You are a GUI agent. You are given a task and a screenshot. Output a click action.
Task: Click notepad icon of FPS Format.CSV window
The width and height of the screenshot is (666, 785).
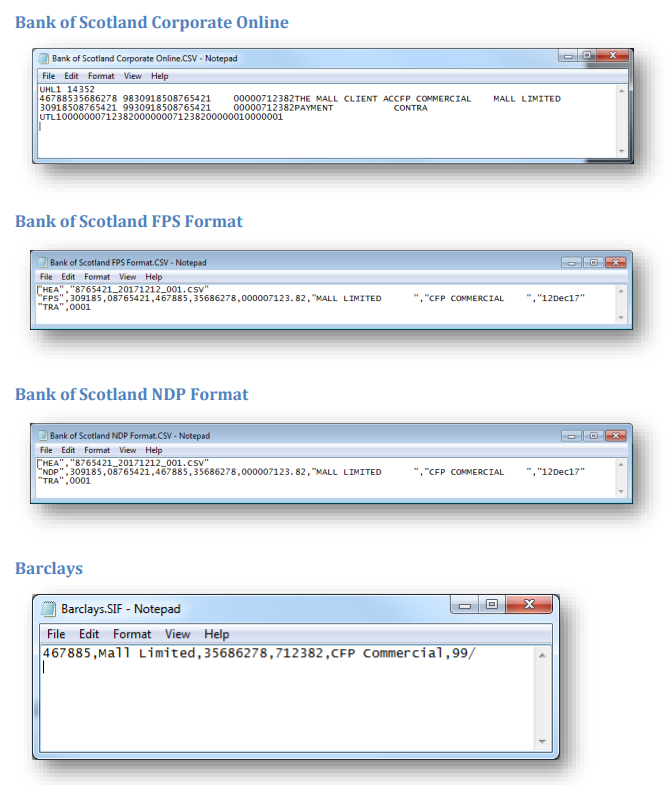pyautogui.click(x=43, y=262)
